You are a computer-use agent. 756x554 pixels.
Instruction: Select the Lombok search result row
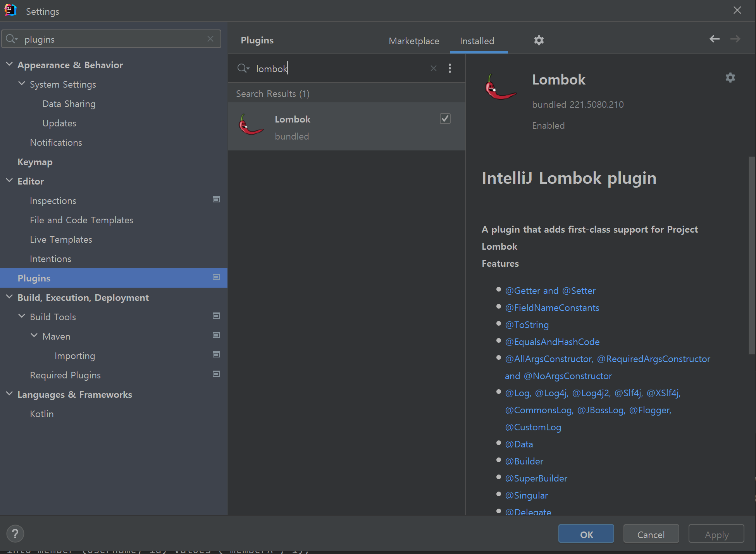(347, 126)
